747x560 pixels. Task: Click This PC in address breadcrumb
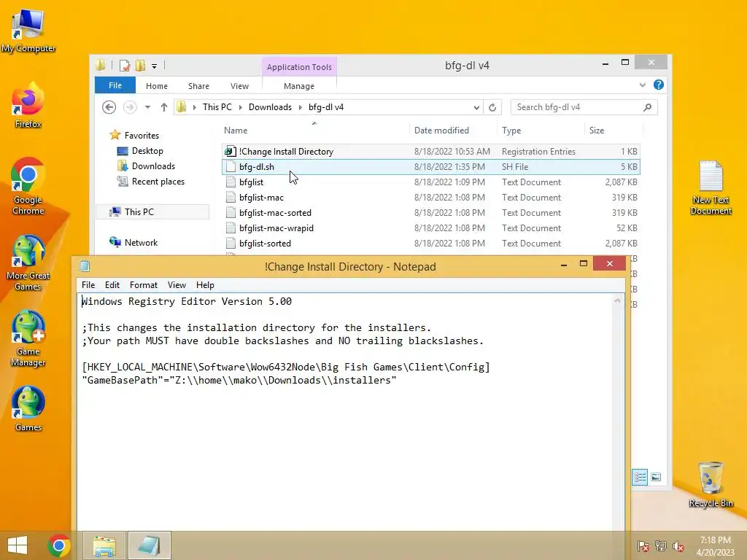coord(217,107)
